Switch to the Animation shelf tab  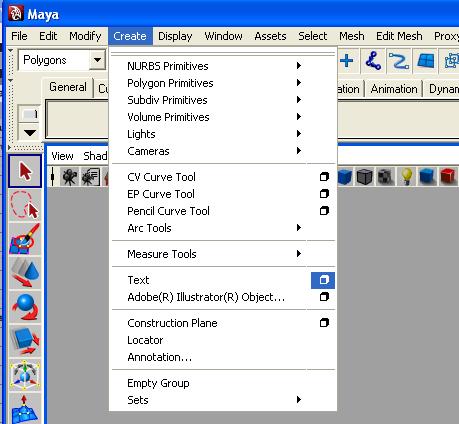[394, 89]
